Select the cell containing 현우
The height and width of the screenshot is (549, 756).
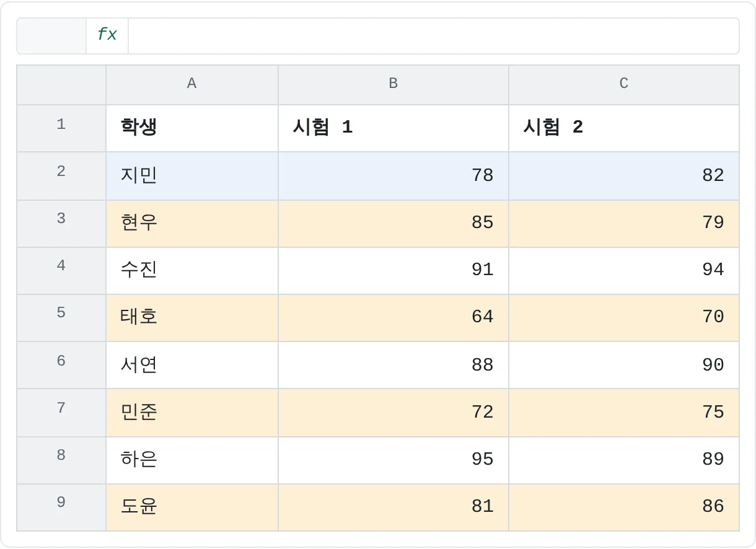click(192, 224)
